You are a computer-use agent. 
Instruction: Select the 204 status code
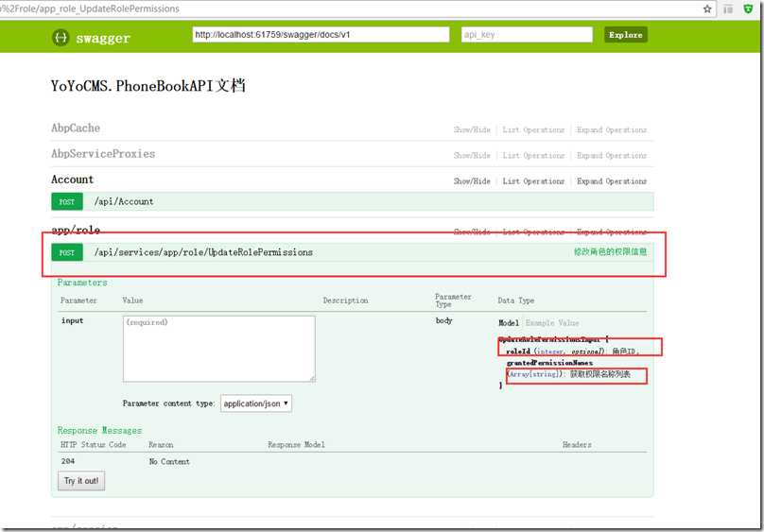68,461
